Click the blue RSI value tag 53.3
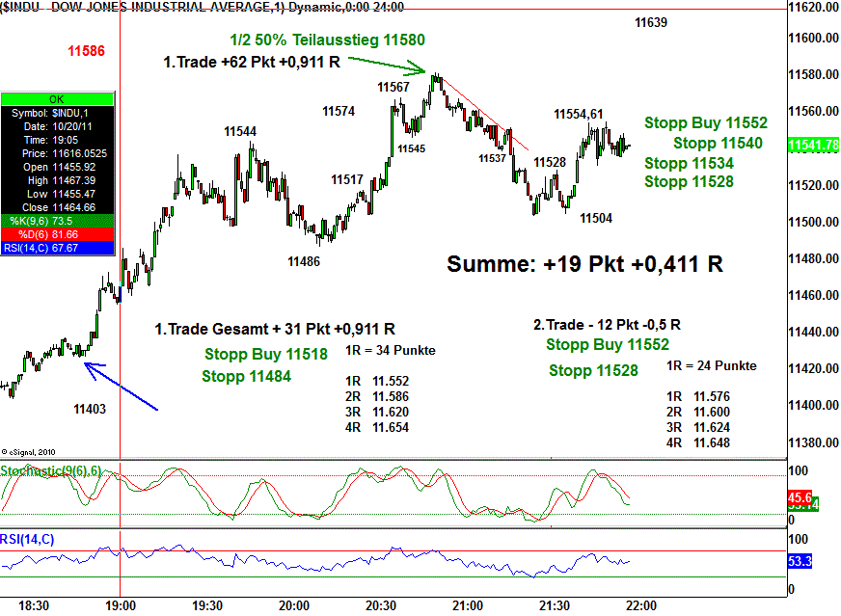This screenshot has height=616, width=841. (802, 560)
